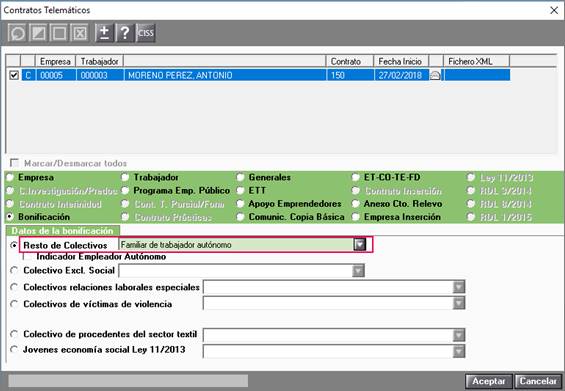Choose the ETT radio option

tap(240, 191)
